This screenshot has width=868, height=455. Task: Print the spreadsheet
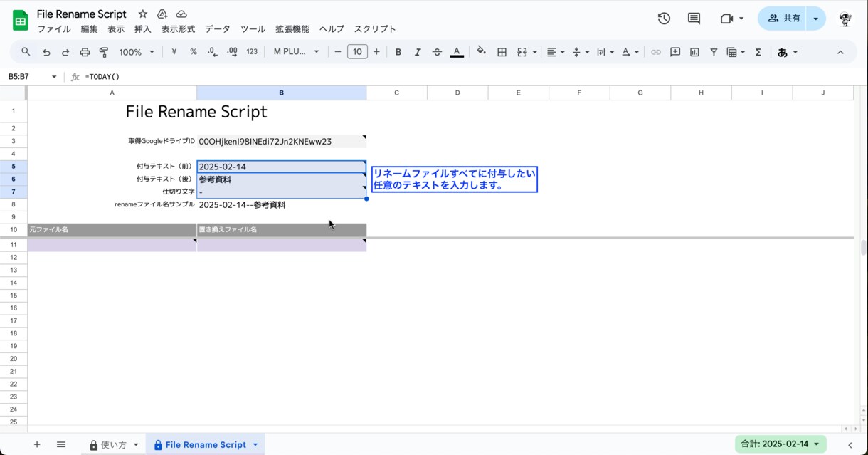[x=85, y=52]
